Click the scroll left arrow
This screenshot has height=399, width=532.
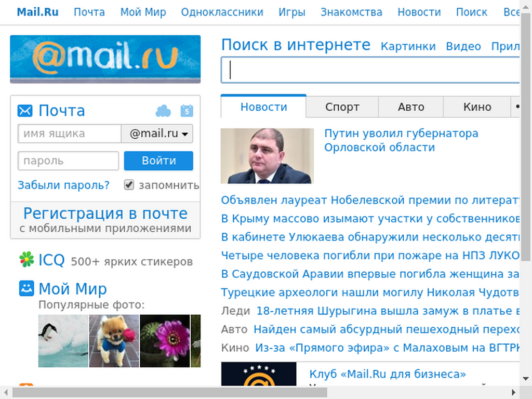[5, 393]
